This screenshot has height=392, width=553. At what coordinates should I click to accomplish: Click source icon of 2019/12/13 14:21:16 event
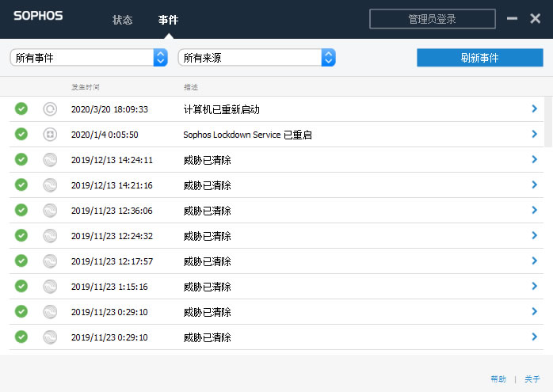[x=50, y=185]
